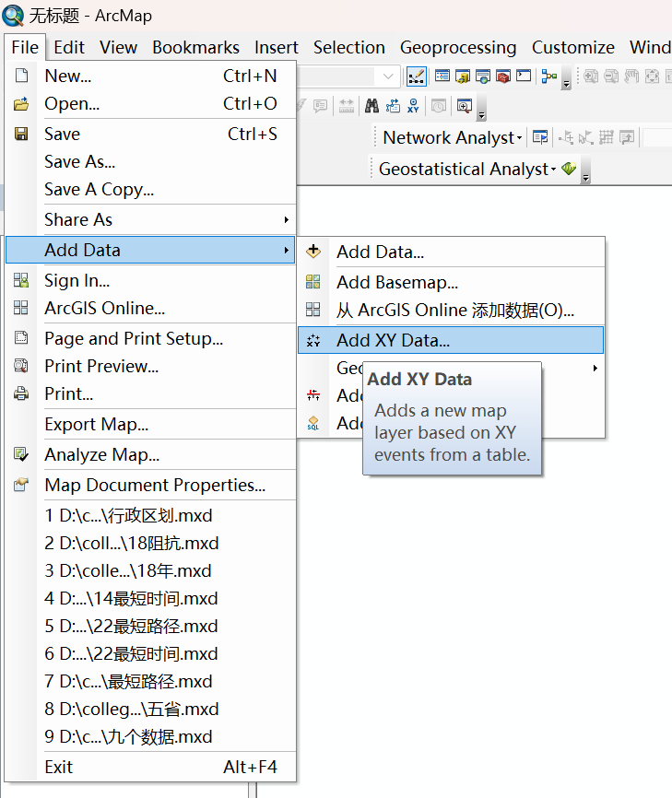
Task: Open the red ArcToolbox icon
Action: point(503,76)
